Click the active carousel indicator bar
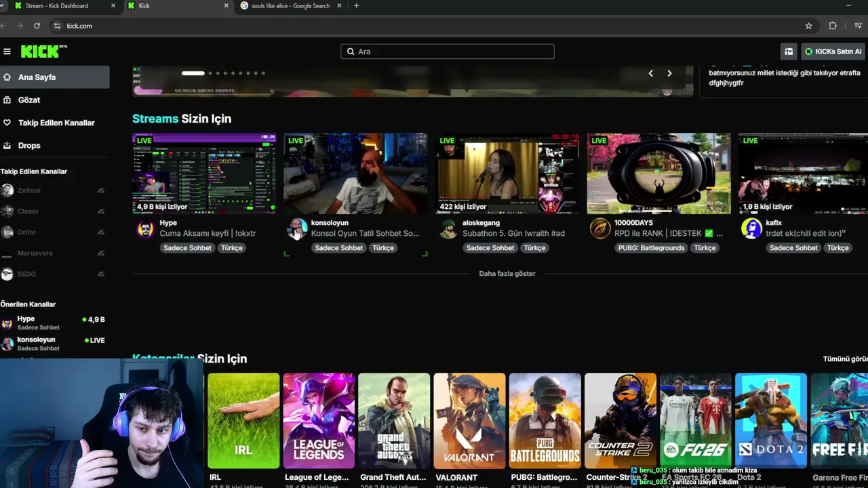 (193, 73)
